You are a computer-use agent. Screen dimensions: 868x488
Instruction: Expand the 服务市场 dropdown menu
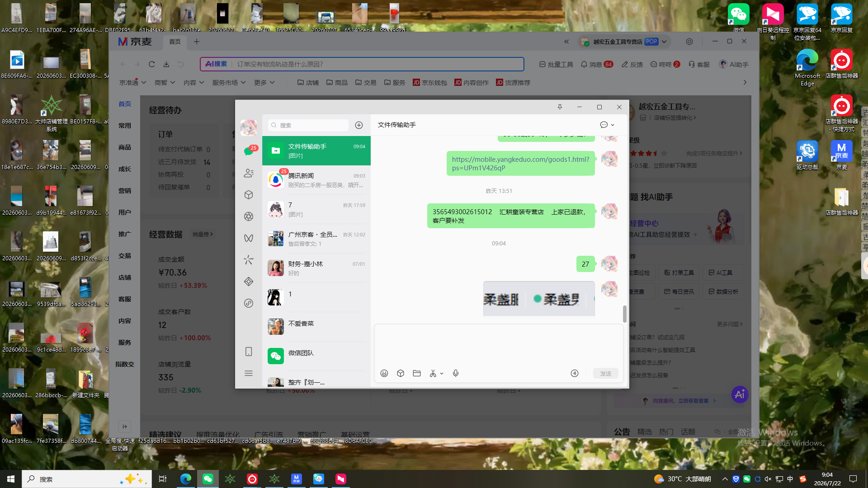pyautogui.click(x=229, y=83)
